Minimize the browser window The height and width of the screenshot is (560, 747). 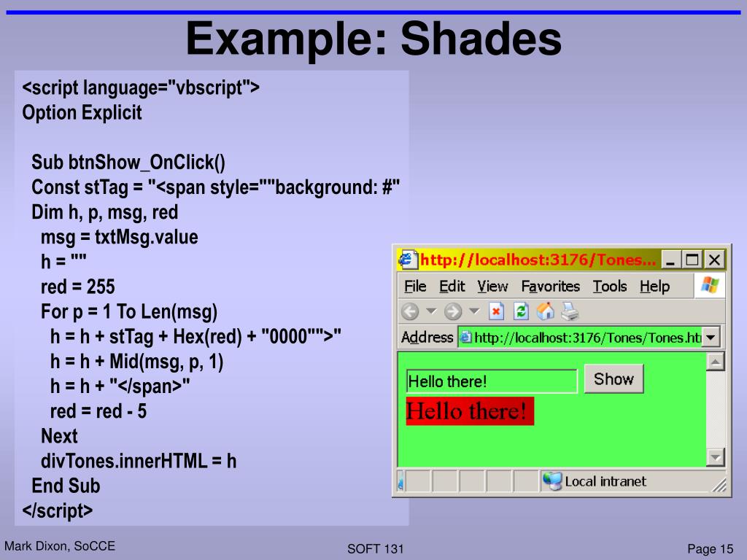tap(670, 260)
